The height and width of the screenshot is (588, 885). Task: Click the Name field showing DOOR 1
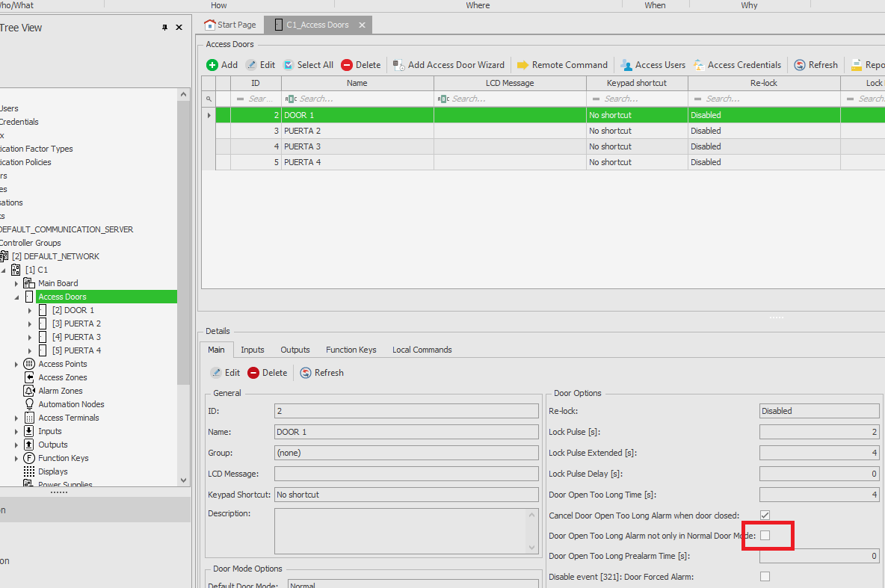pyautogui.click(x=407, y=433)
